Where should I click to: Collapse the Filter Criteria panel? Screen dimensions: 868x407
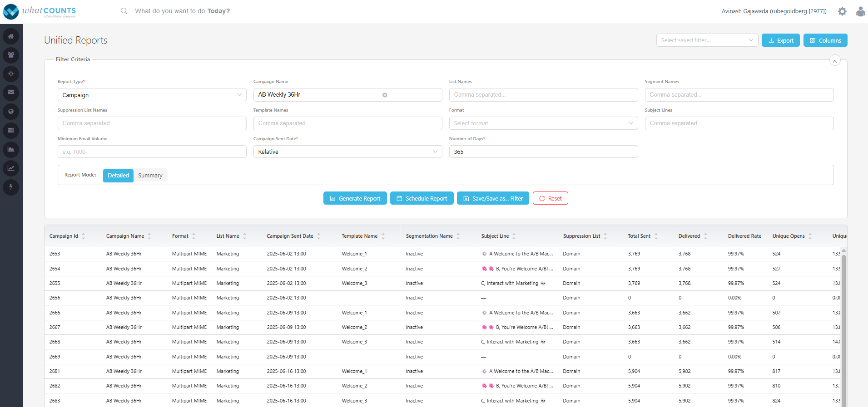[835, 61]
